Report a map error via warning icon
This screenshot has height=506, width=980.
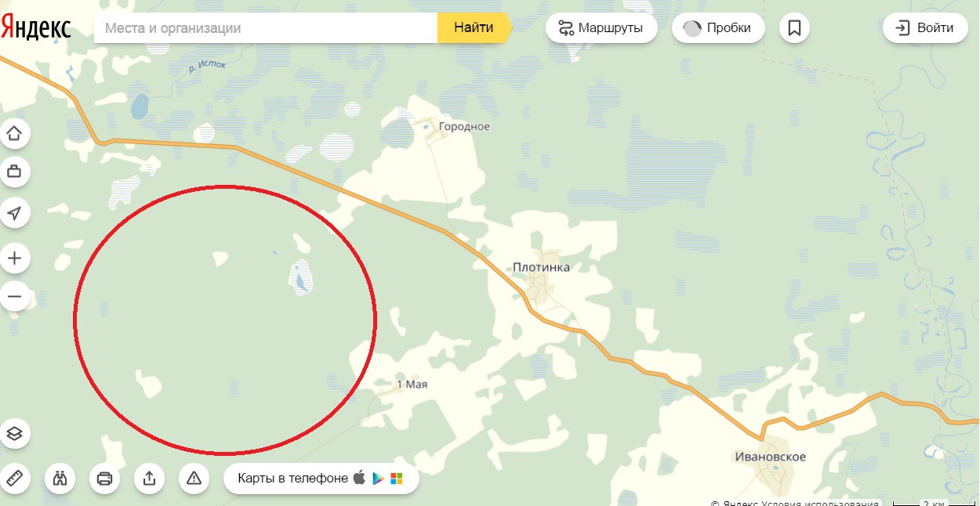194,478
